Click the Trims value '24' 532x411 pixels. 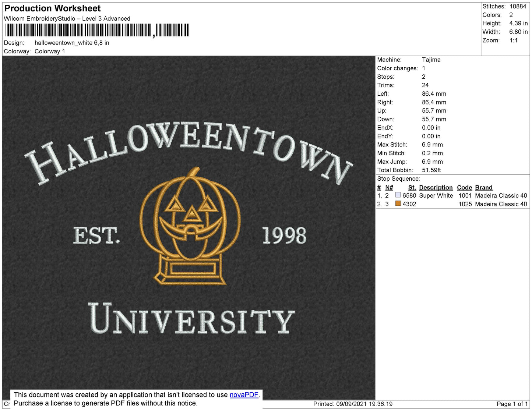425,85
